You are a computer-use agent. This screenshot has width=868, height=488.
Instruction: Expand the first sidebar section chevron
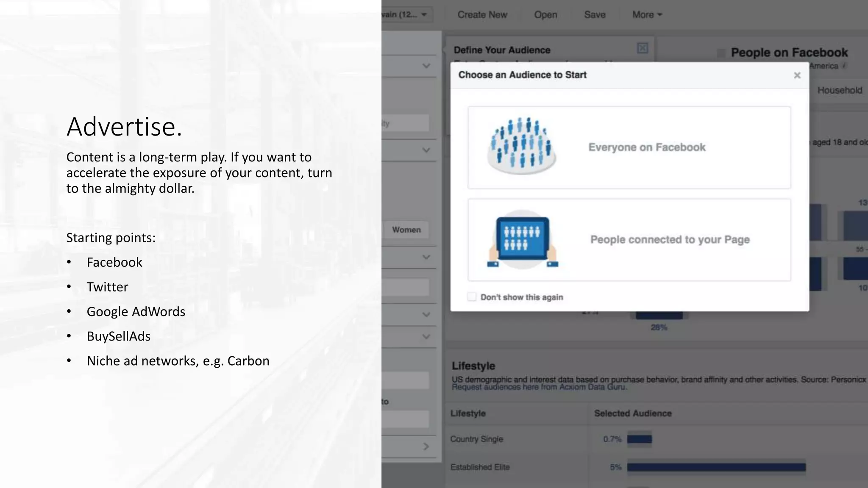426,66
